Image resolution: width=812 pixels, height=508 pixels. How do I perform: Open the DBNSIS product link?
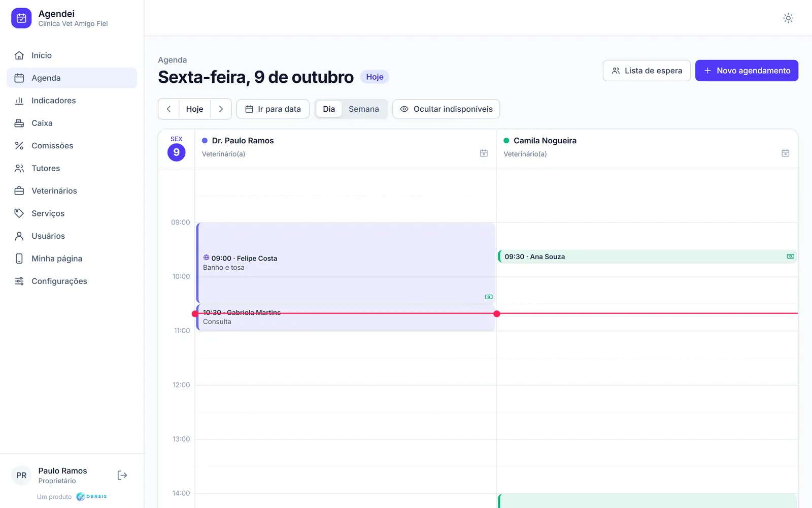click(x=92, y=497)
